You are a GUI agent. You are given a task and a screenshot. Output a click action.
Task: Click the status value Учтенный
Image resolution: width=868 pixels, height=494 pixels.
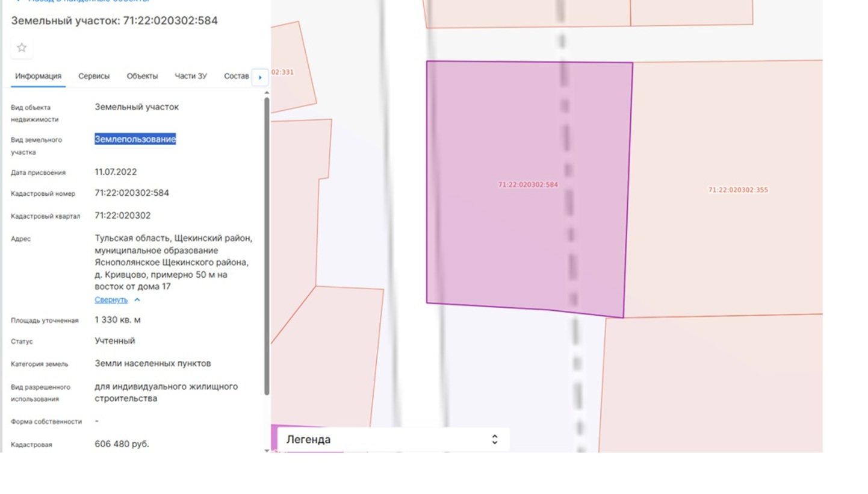tap(115, 341)
